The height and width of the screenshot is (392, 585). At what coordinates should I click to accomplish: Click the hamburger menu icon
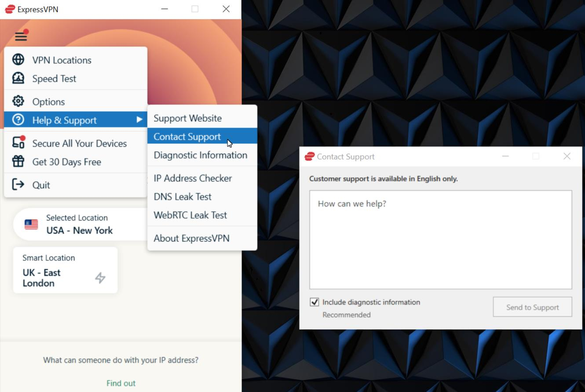pyautogui.click(x=21, y=36)
